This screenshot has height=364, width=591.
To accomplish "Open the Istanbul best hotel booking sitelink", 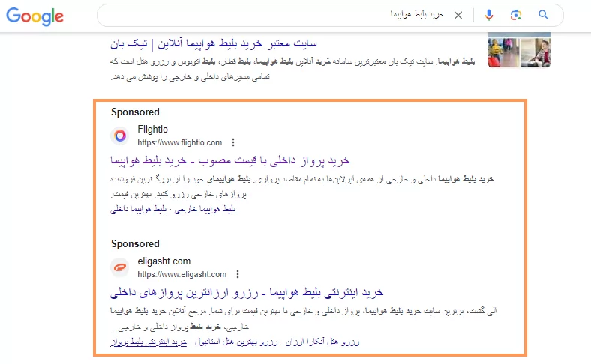I will click(x=236, y=342).
